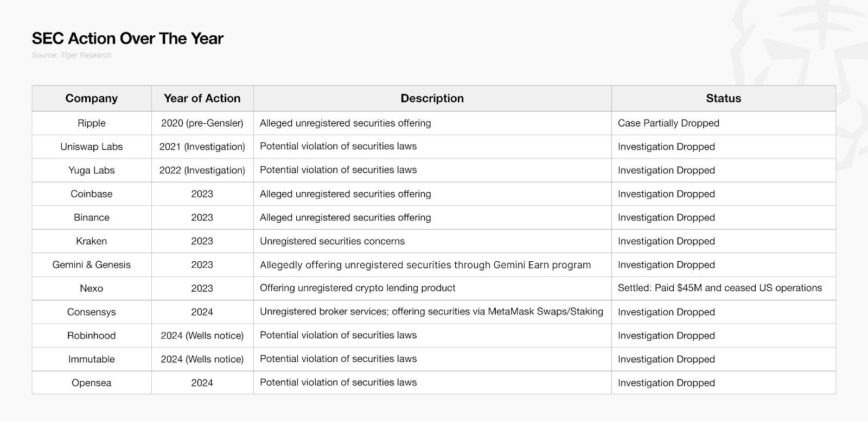868x422 pixels.
Task: Click the Coinbase company cell
Action: [92, 194]
